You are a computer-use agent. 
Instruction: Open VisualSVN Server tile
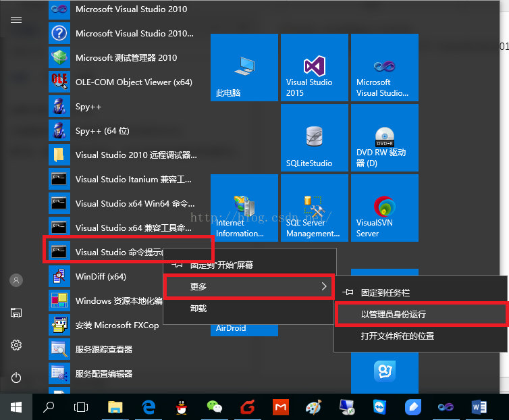(x=385, y=208)
